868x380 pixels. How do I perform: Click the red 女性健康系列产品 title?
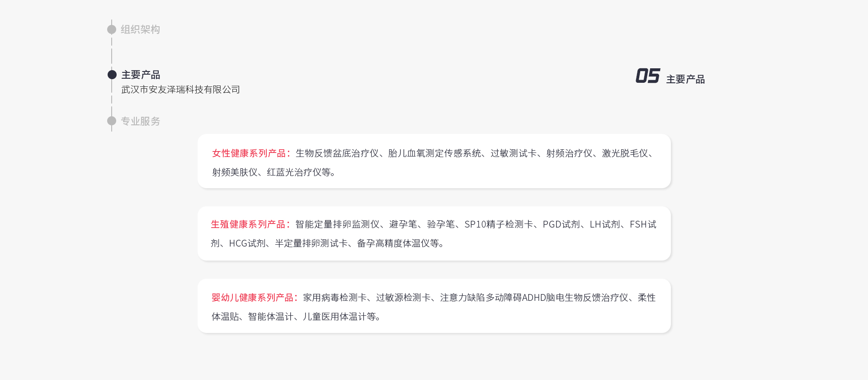(x=249, y=153)
